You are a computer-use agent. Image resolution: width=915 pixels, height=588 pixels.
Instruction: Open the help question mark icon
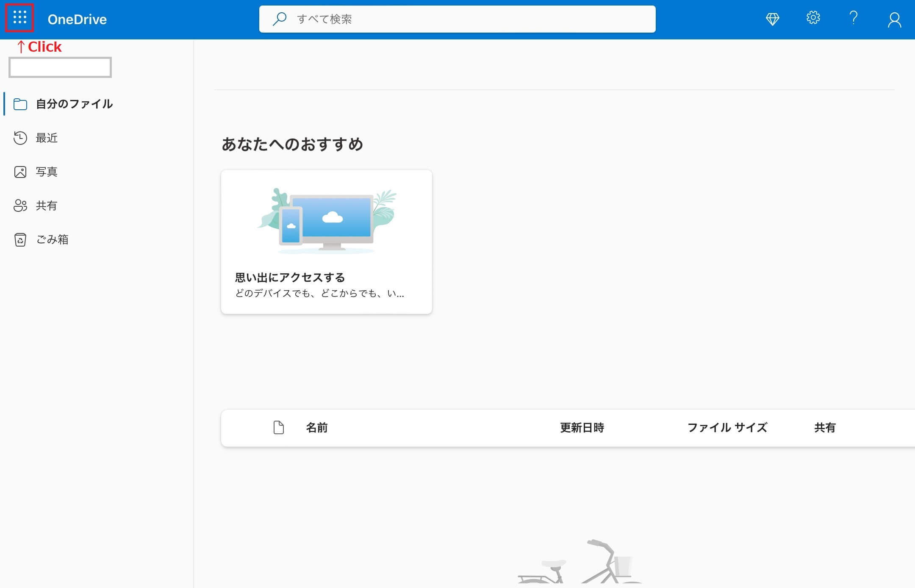point(854,18)
